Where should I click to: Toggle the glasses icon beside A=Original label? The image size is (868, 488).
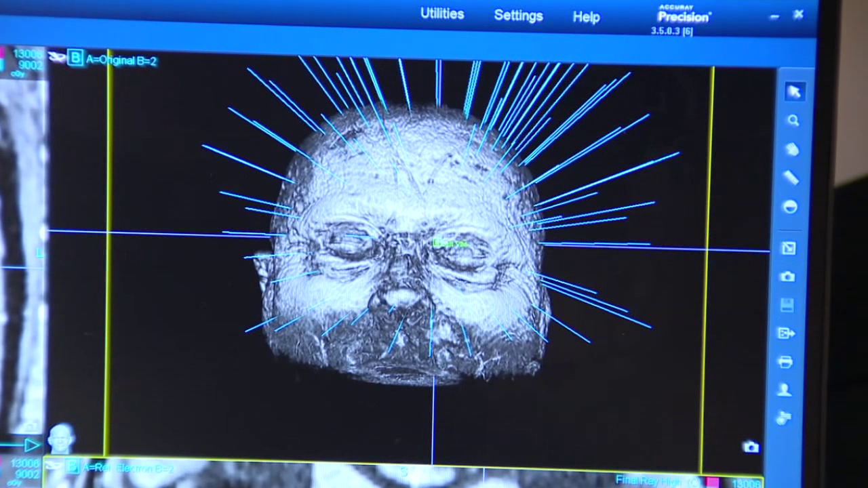tap(56, 58)
